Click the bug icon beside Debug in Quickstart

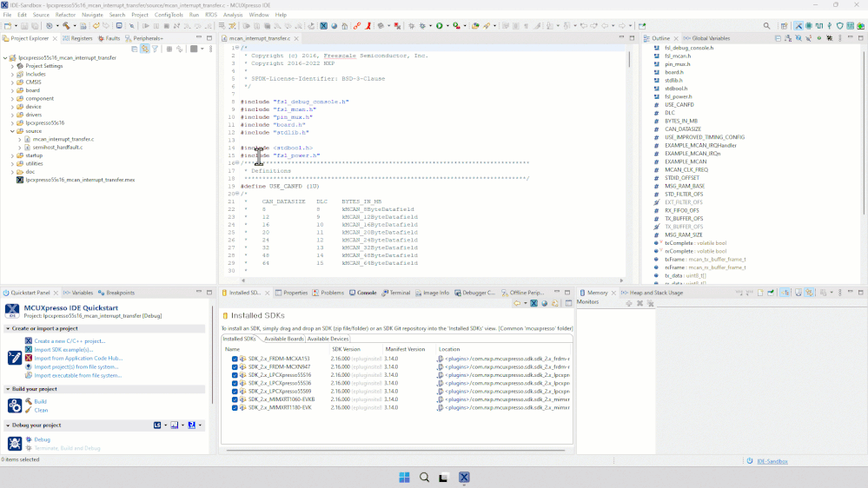click(x=28, y=439)
